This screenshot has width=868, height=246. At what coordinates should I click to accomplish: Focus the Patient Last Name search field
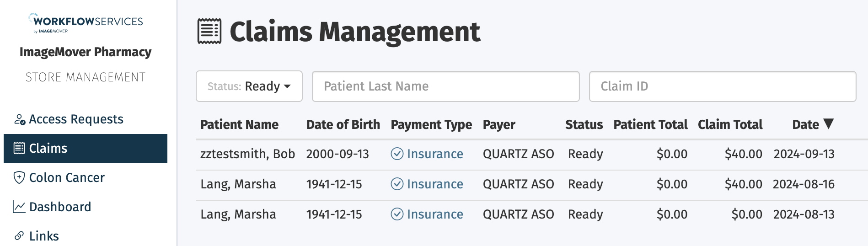(x=446, y=86)
